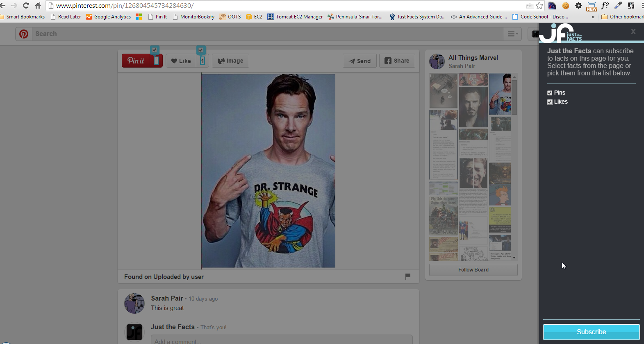Click the browser address bar URL
The height and width of the screenshot is (344, 644).
coord(125,6)
